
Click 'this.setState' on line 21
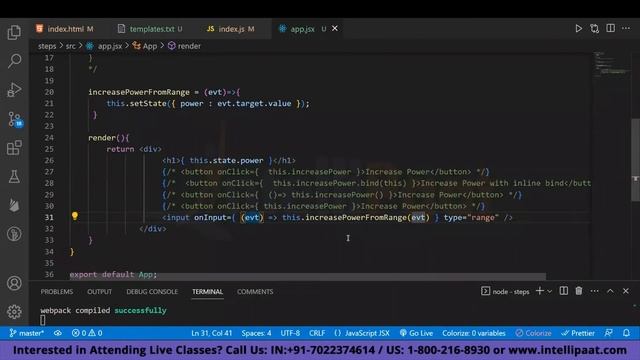point(136,104)
